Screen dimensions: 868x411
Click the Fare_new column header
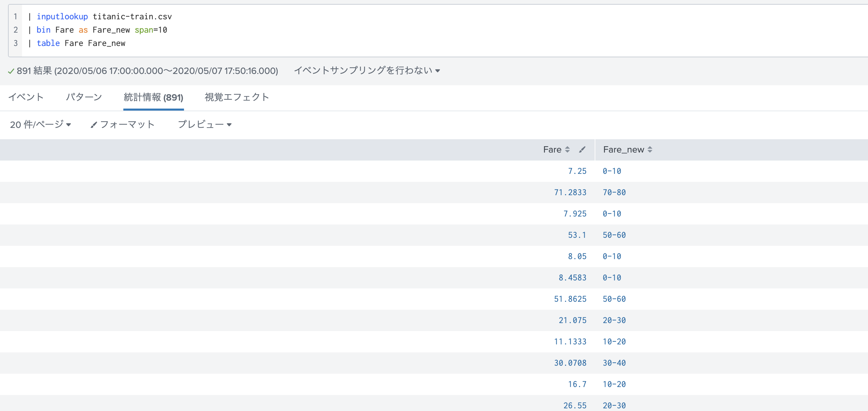(x=623, y=150)
